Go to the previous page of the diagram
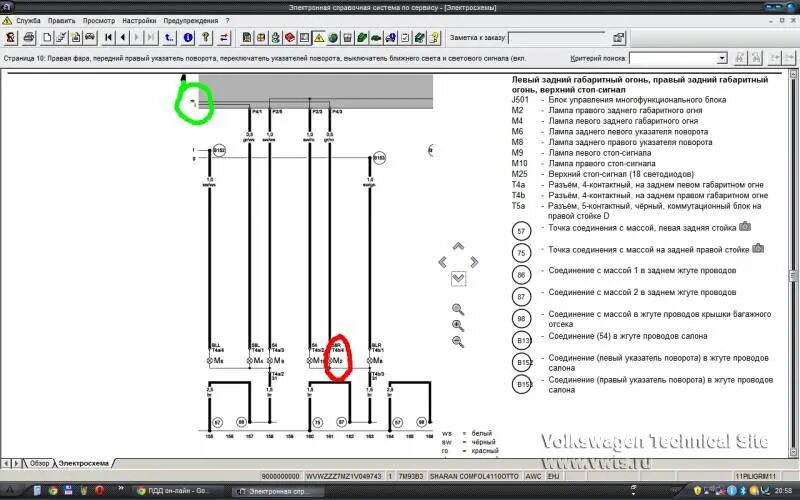800x500 pixels. pos(122,37)
